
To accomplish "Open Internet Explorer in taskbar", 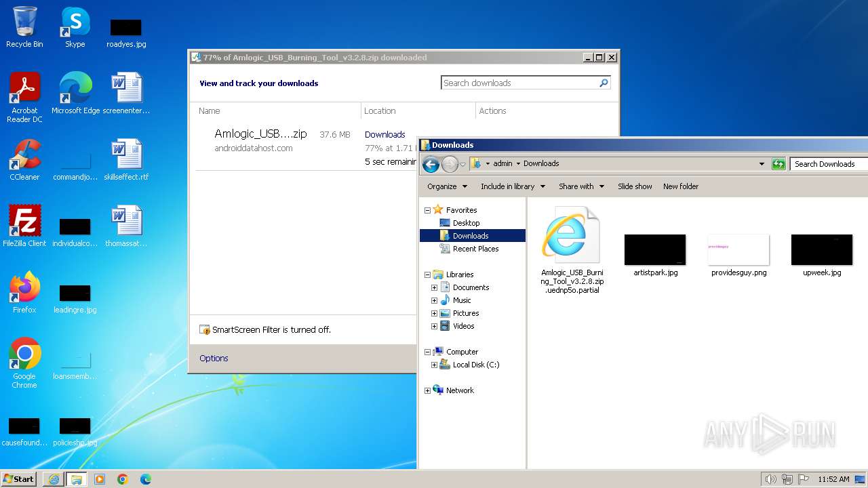I will (x=54, y=479).
